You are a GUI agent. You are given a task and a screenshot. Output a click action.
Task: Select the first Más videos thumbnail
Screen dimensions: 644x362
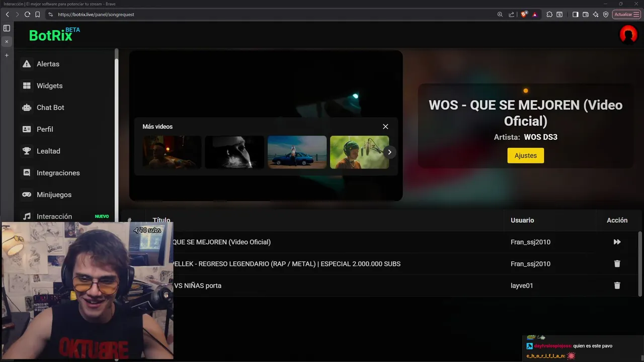tap(172, 152)
